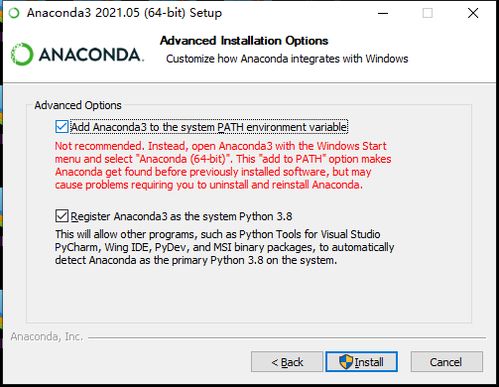Toggle Register Anaconda3 as system Python checkbox
499x387 pixels.
pyautogui.click(x=62, y=216)
